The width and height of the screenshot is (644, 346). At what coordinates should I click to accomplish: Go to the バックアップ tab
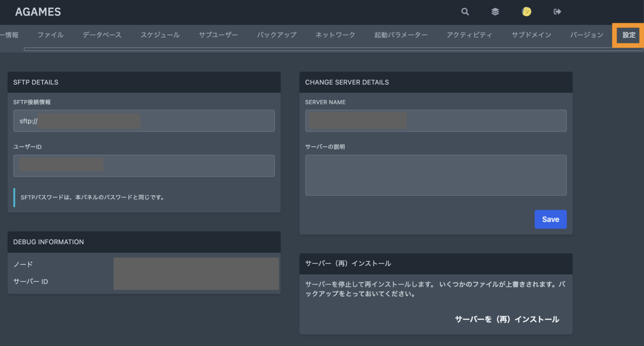pos(276,35)
